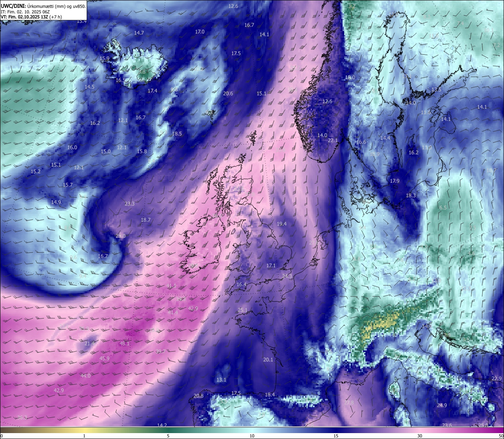Click the 25.1 value near Brittany
Image resolution: width=504 pixels, height=439 pixels.
tap(243, 310)
